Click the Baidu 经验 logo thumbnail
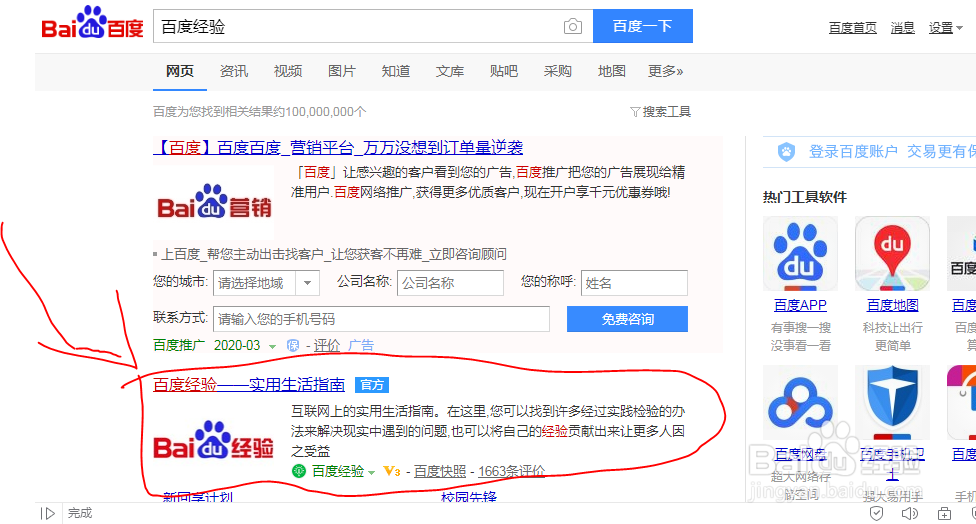 tap(214, 440)
